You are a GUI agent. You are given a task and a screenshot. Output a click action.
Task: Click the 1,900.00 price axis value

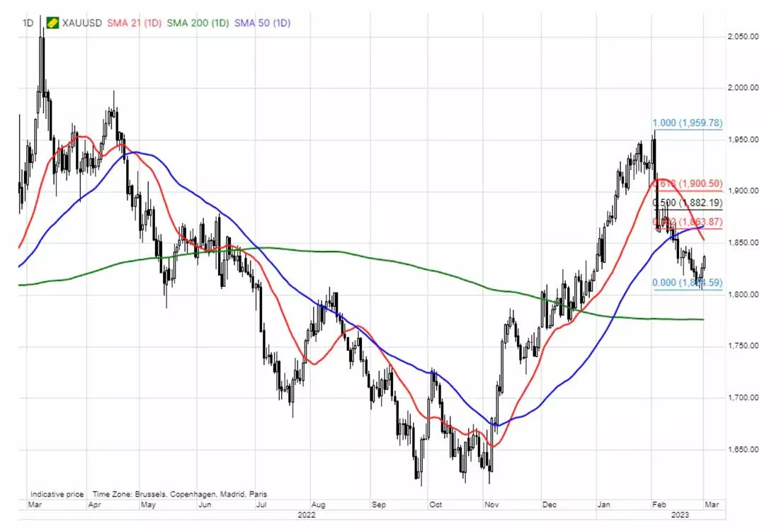(743, 191)
